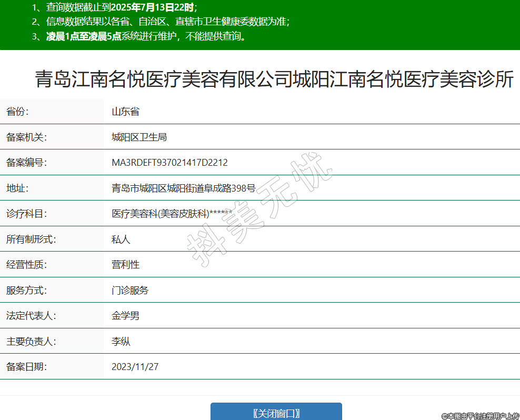Image resolution: width=520 pixels, height=420 pixels.
Task: Click the 关闭窗口 button
Action: pos(276,412)
